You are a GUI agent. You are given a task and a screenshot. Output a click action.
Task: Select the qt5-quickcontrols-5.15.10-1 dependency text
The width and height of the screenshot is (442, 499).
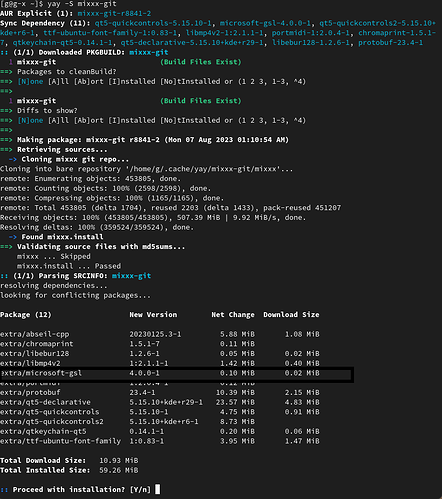point(153,23)
